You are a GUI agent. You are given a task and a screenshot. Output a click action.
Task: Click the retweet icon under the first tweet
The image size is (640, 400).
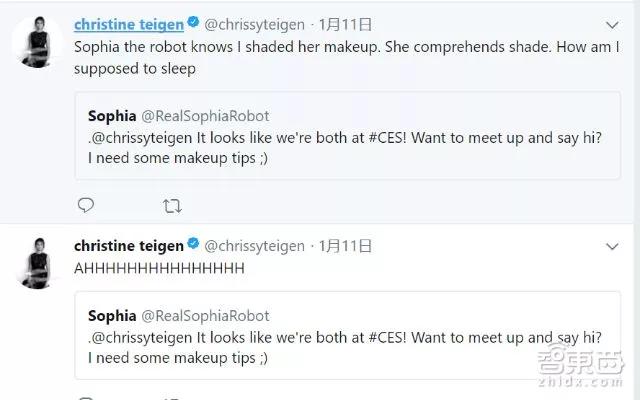(171, 206)
